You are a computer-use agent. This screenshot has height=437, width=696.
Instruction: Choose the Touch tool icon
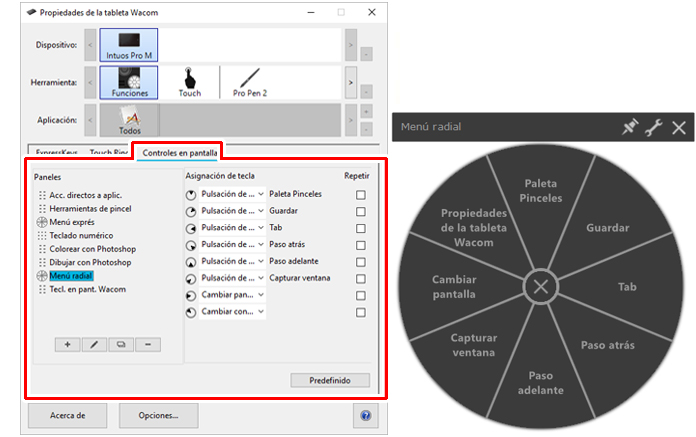(x=189, y=81)
